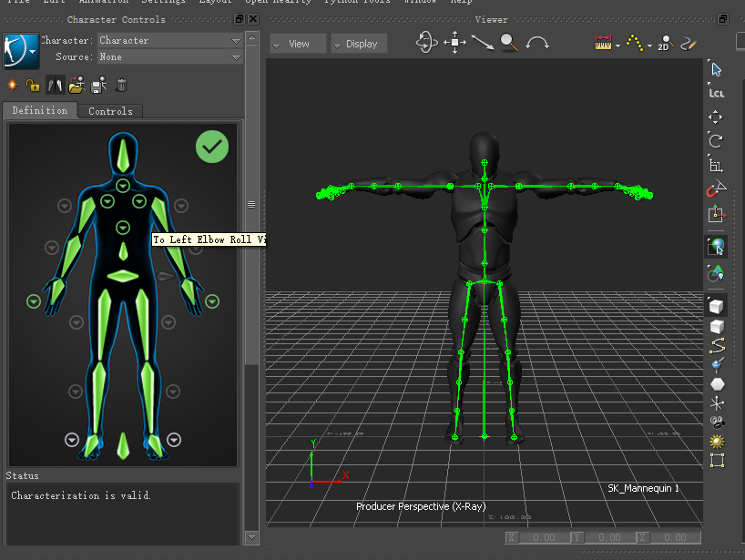Click the save character definition icon
Viewport: 745px width, 560px height.
click(x=98, y=85)
